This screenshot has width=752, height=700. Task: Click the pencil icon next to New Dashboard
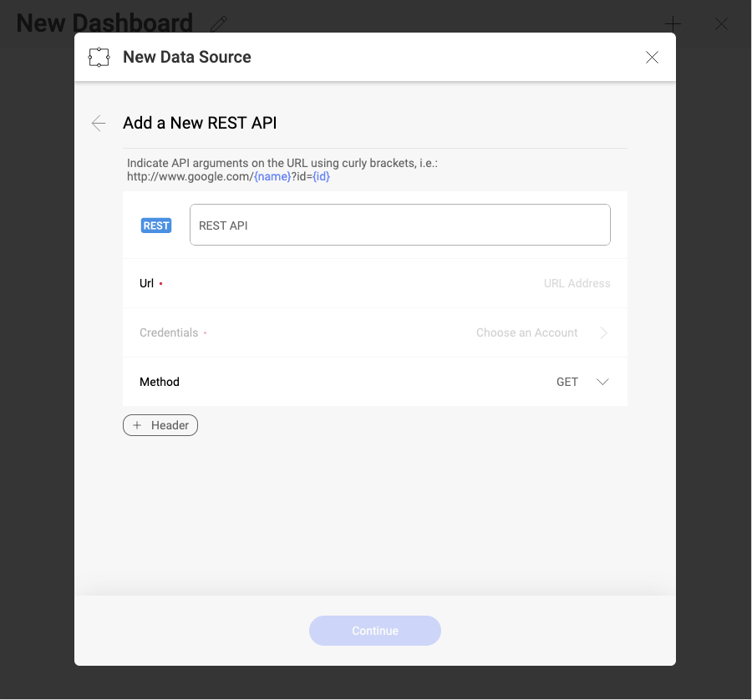tap(219, 24)
